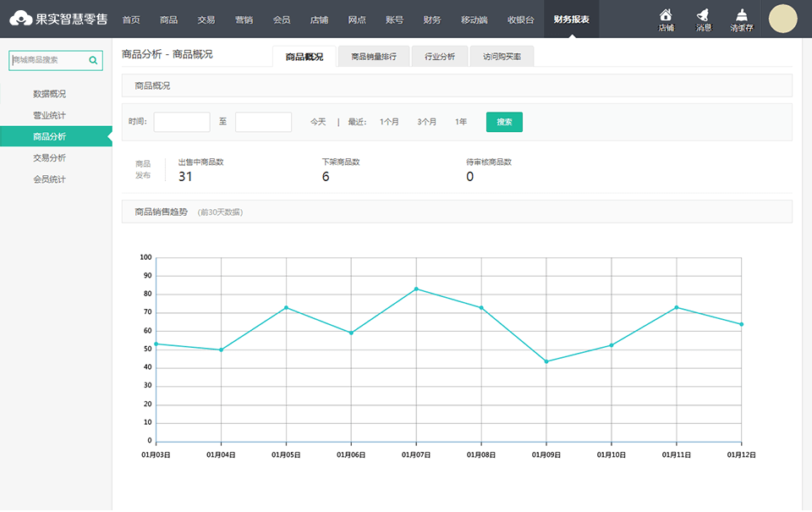Click the end date input field

263,122
